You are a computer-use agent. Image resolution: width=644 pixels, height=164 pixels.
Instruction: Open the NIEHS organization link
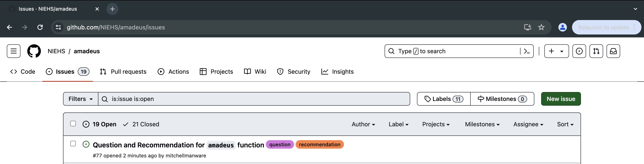56,51
